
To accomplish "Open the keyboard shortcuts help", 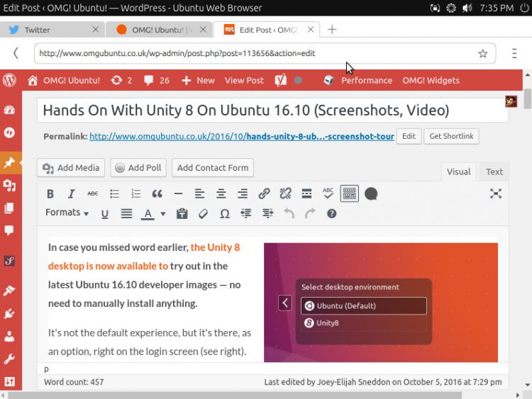I will pyautogui.click(x=331, y=213).
